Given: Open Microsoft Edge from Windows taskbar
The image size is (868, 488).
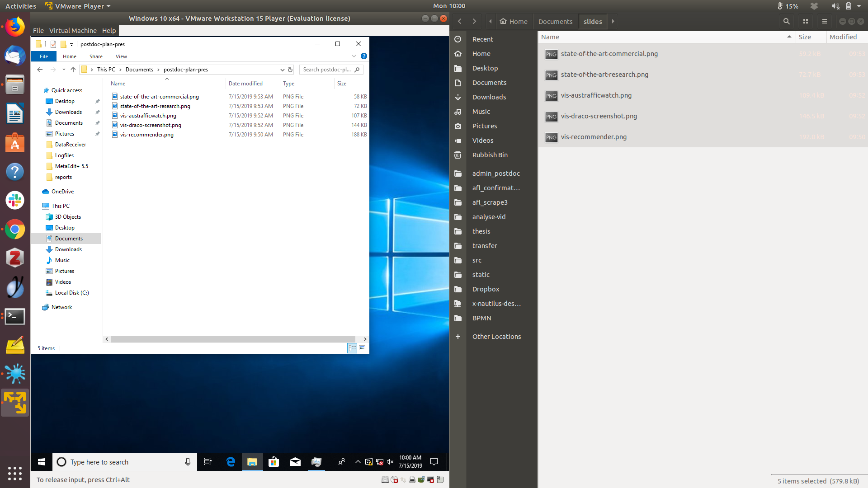Looking at the screenshot, I should pos(231,462).
